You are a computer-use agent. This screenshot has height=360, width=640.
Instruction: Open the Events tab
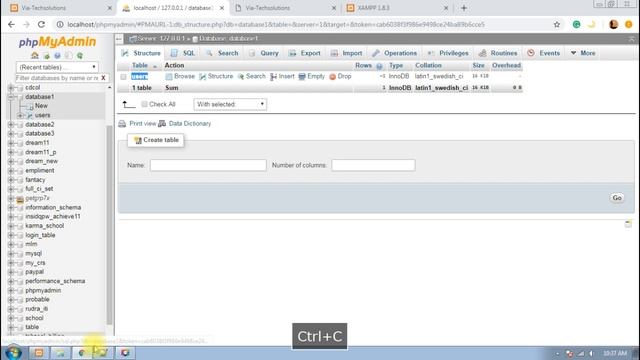pyautogui.click(x=544, y=53)
